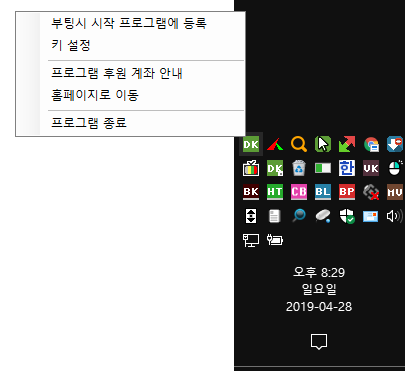Click the orange magnifier tray icon
The height and width of the screenshot is (371, 405).
(299, 144)
